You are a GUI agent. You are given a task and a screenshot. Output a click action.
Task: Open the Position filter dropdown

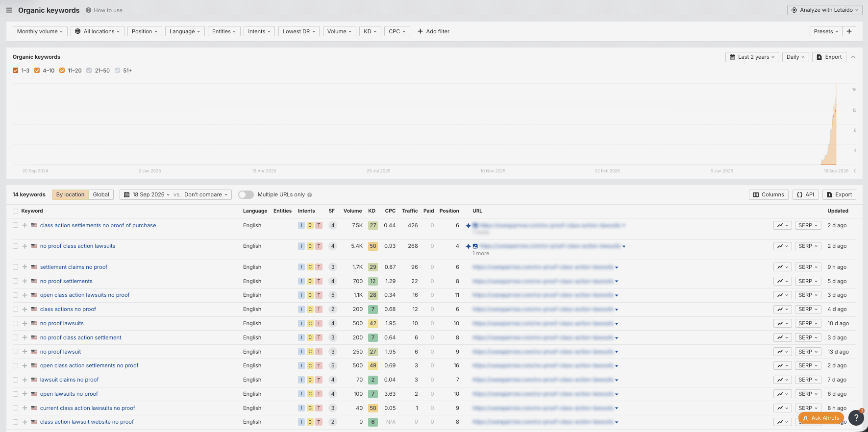(145, 31)
